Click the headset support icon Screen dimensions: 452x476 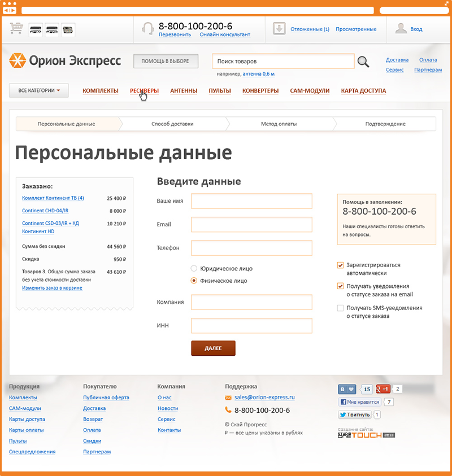[x=148, y=29]
